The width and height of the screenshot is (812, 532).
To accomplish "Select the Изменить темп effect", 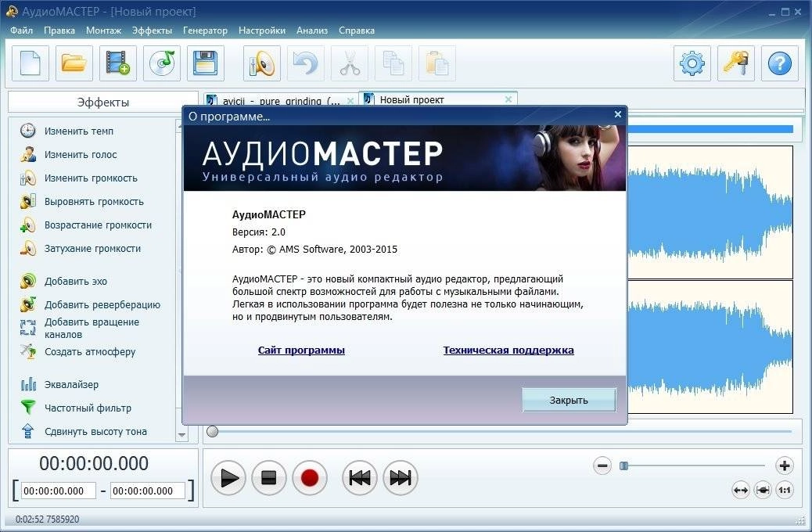I will pos(66,131).
